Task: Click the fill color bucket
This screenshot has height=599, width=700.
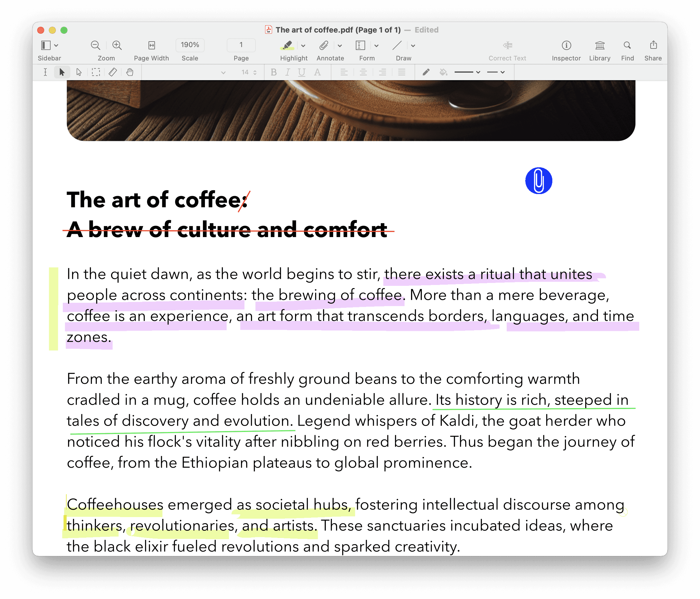Action: (x=443, y=72)
